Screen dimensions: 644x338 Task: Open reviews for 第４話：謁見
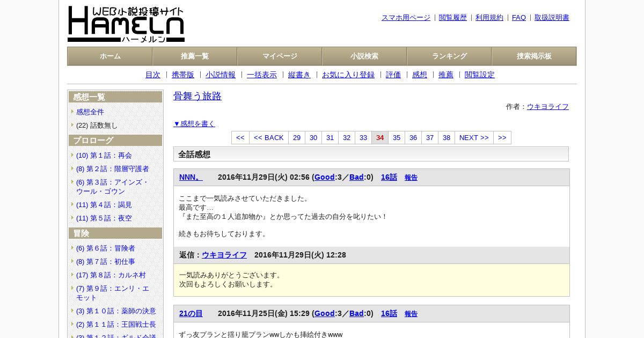[x=104, y=204]
